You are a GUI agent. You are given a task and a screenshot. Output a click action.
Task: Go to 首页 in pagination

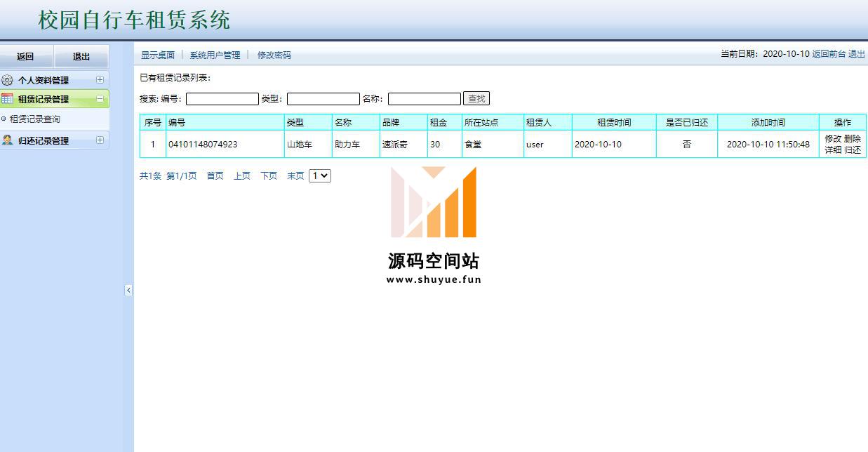215,176
